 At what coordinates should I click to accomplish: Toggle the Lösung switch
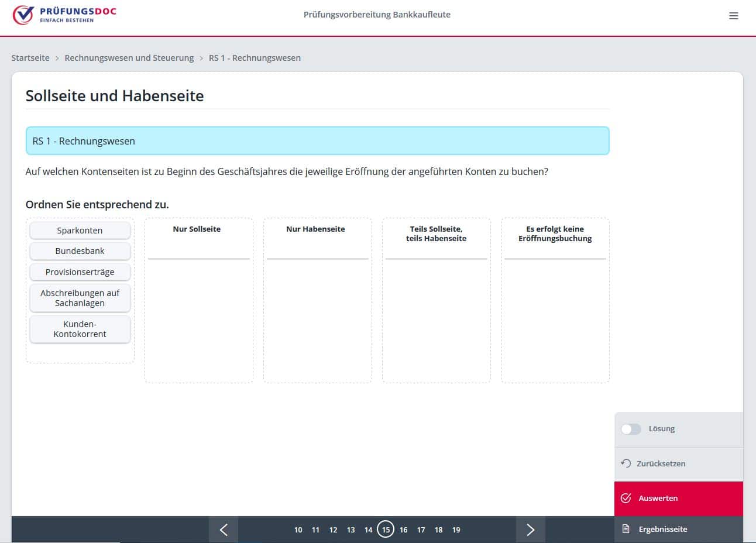point(631,429)
